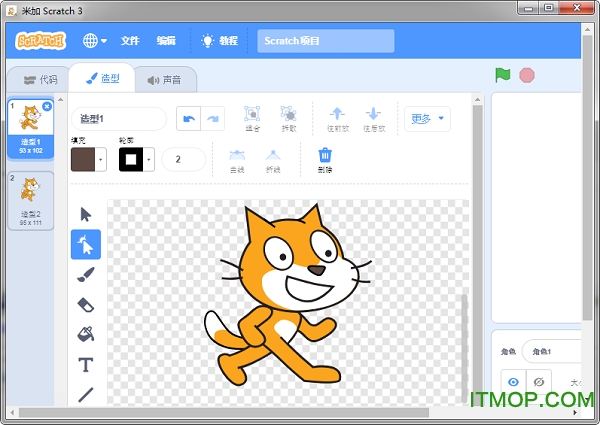The height and width of the screenshot is (425, 600).
Task: Select the Line tool
Action: point(86,395)
